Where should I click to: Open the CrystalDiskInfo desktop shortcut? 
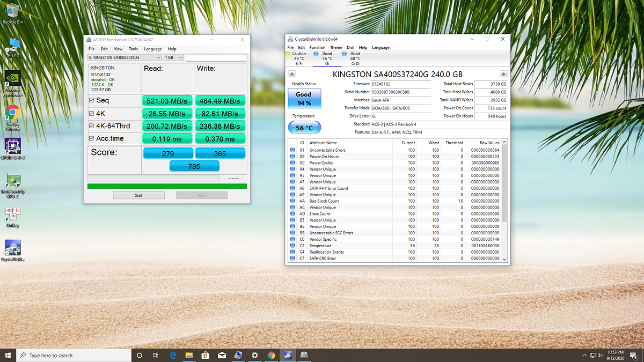coord(12,250)
